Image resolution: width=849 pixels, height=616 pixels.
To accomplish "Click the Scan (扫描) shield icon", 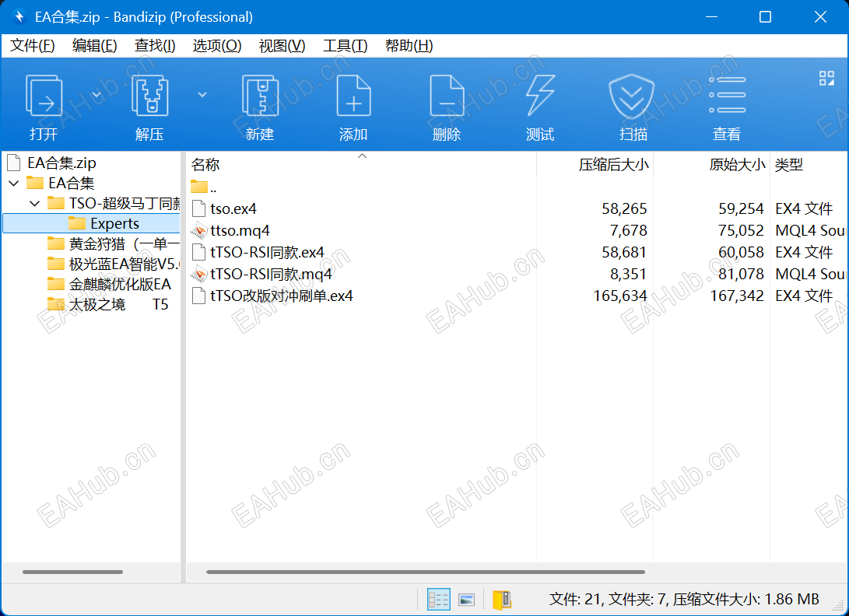I will 631,96.
